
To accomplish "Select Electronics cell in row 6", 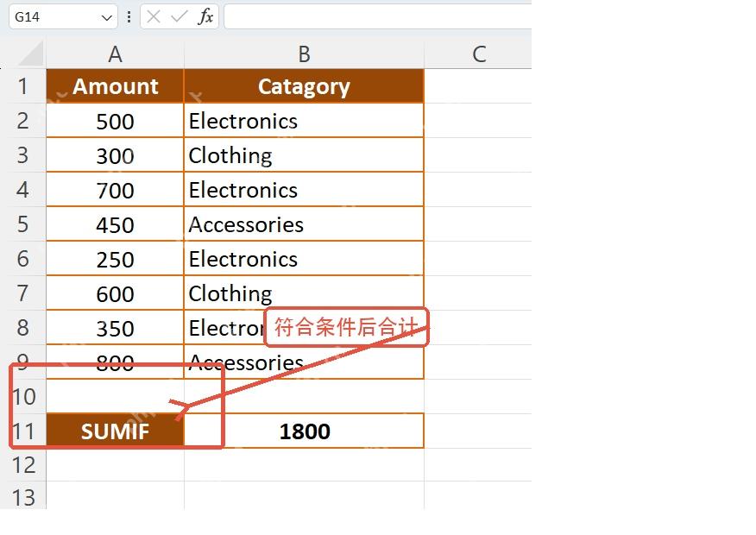I will tap(304, 258).
